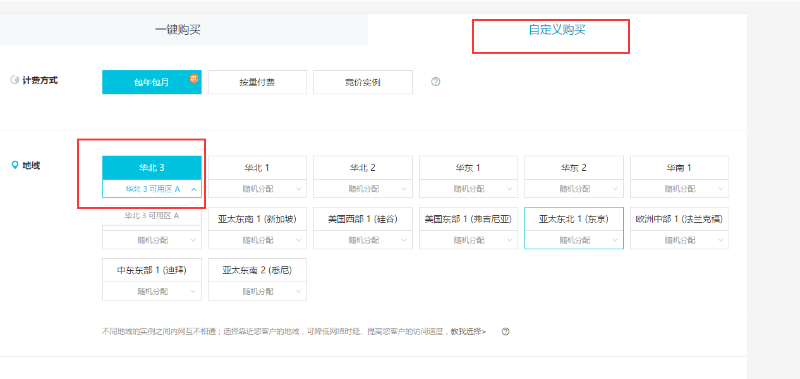The height and width of the screenshot is (379, 800).
Task: Switch to the 一键购买 tab
Action: (x=178, y=30)
